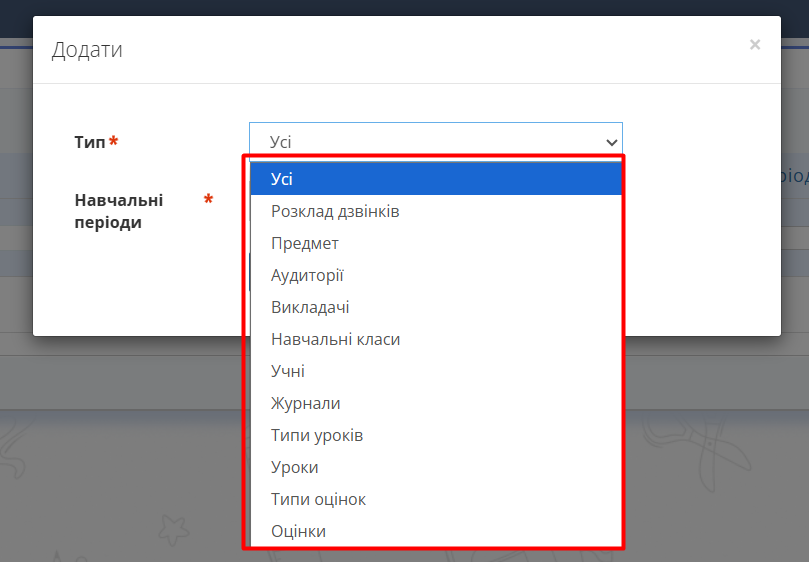This screenshot has height=562, width=809.
Task: Select the Предмет option
Action: (x=305, y=243)
